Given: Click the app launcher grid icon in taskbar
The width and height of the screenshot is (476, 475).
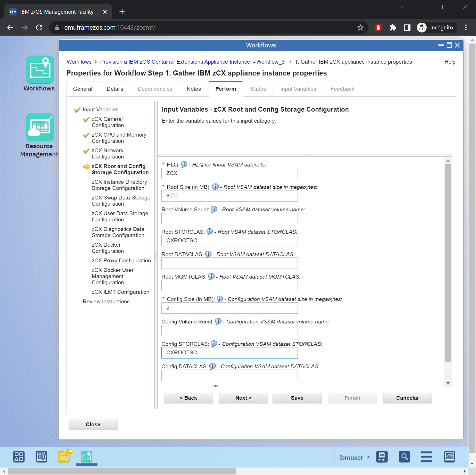Looking at the screenshot, I should 19,457.
